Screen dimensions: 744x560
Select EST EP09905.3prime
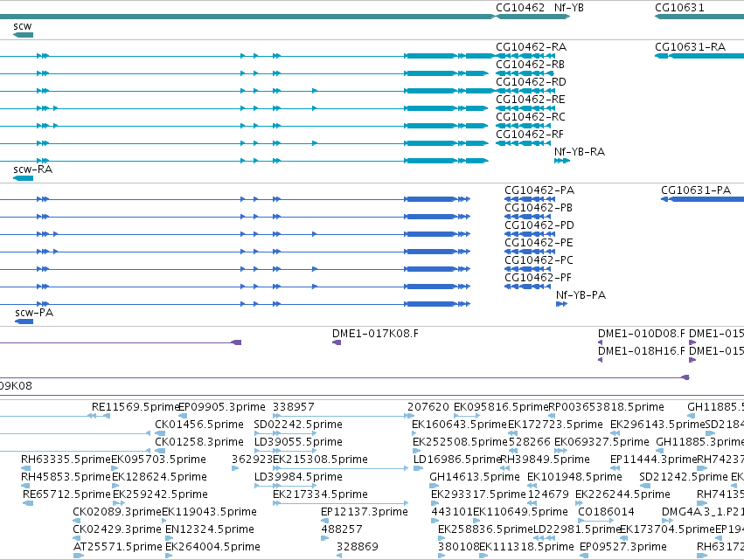(221, 407)
